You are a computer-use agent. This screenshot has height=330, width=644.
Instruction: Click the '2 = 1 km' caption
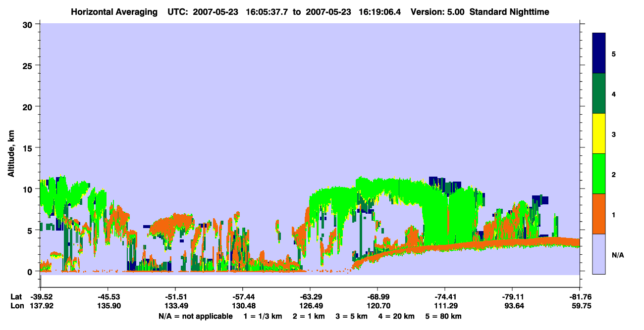click(x=309, y=316)
